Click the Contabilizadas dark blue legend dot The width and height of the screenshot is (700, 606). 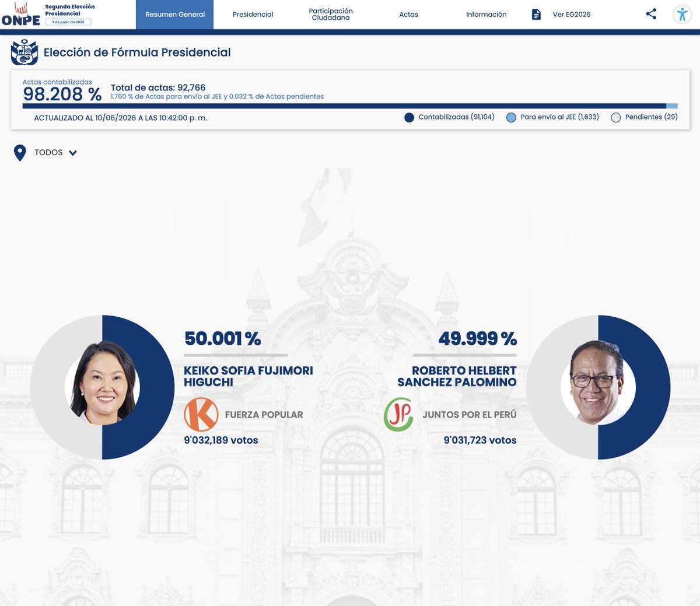[409, 117]
